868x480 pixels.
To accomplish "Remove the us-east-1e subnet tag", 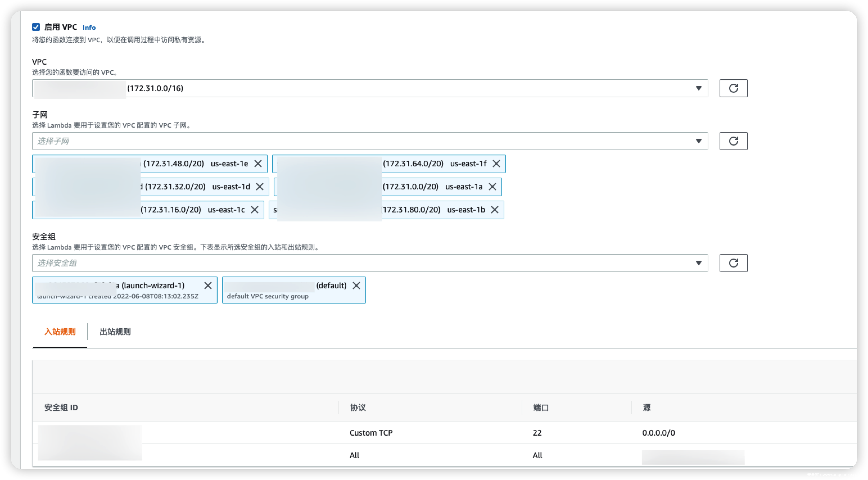I will click(x=258, y=164).
